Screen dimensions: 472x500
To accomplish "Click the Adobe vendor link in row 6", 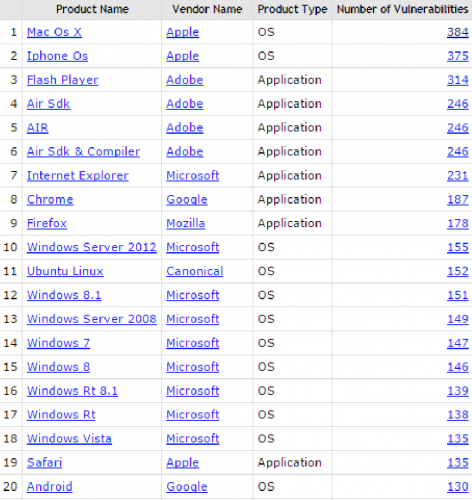I will pos(185,152).
